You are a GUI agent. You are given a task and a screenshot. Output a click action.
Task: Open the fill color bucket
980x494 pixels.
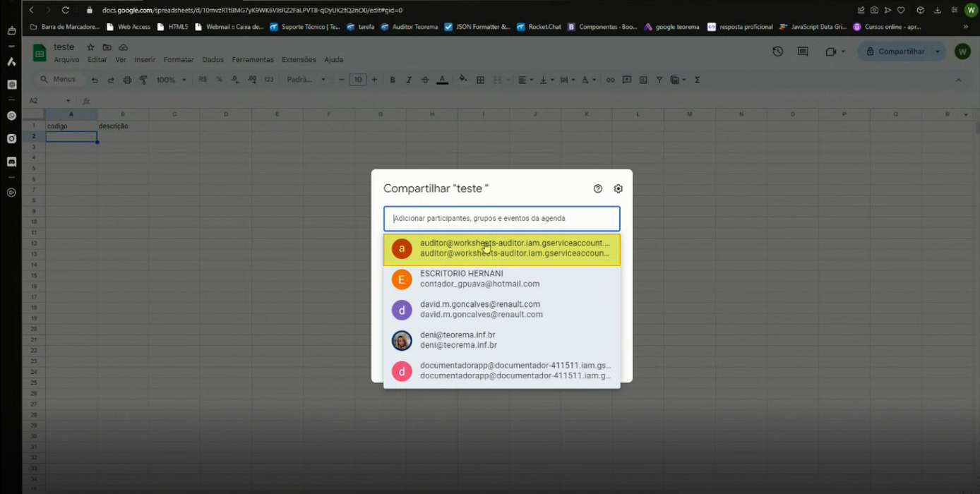point(463,80)
